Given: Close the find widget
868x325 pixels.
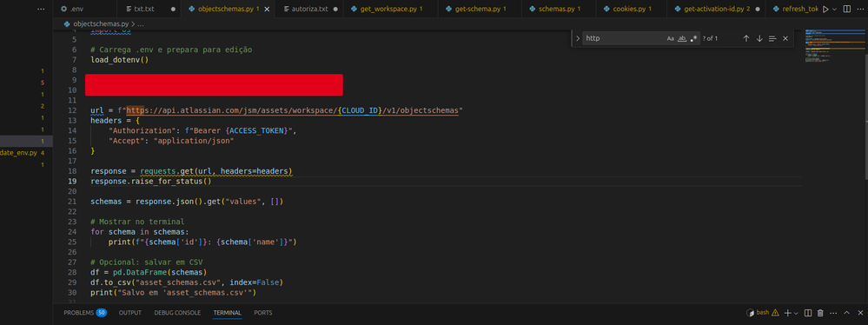Looking at the screenshot, I should point(785,38).
